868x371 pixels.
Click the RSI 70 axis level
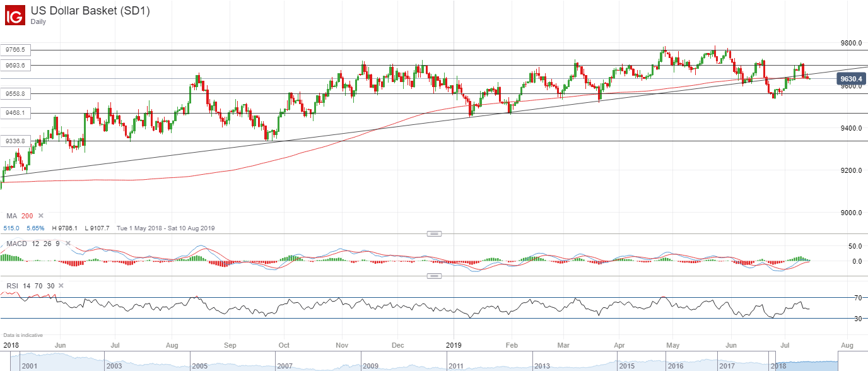pos(858,297)
